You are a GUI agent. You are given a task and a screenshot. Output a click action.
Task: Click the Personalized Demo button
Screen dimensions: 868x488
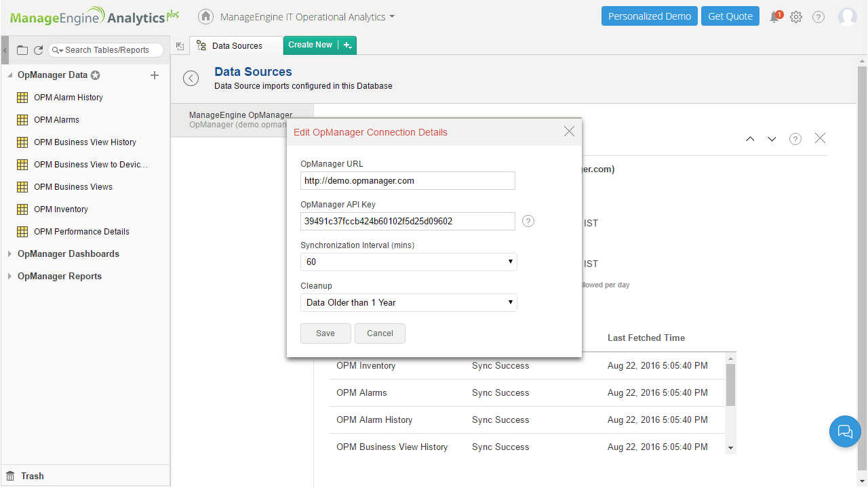[649, 15]
